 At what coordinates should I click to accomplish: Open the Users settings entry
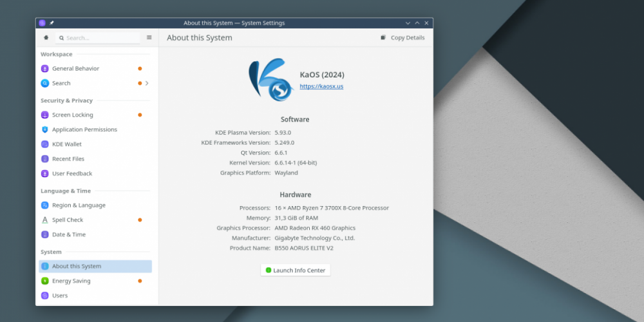click(95, 296)
